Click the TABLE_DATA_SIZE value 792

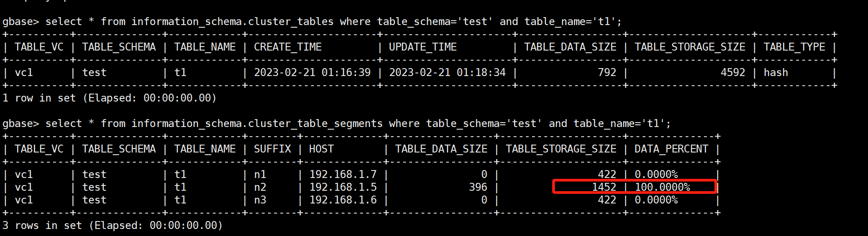607,73
